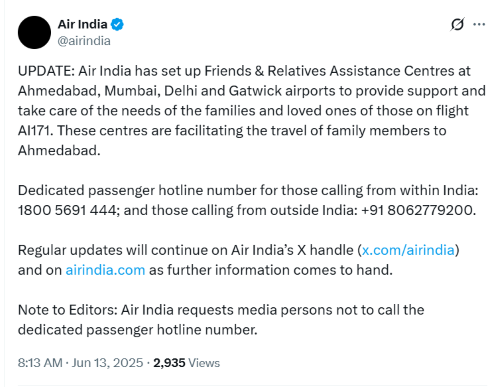The width and height of the screenshot is (500, 387).
Task: Open the three-dot More options menu
Action: 479,24
